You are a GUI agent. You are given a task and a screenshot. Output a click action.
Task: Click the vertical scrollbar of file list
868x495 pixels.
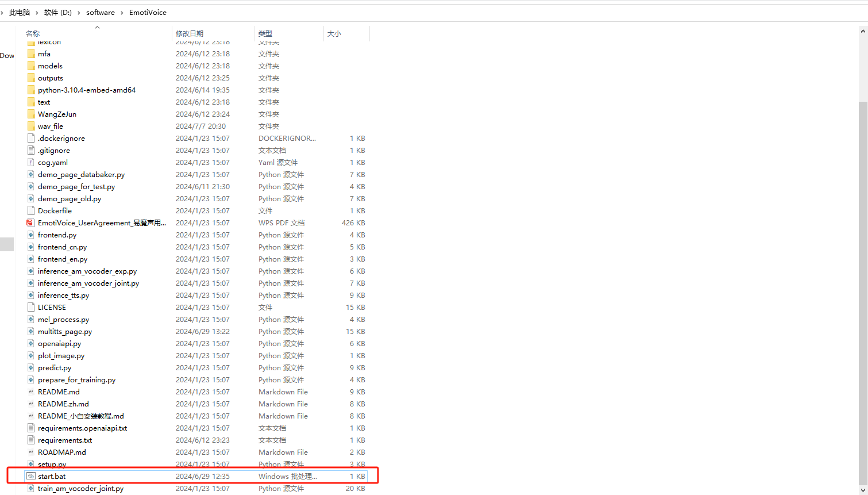[863, 293]
